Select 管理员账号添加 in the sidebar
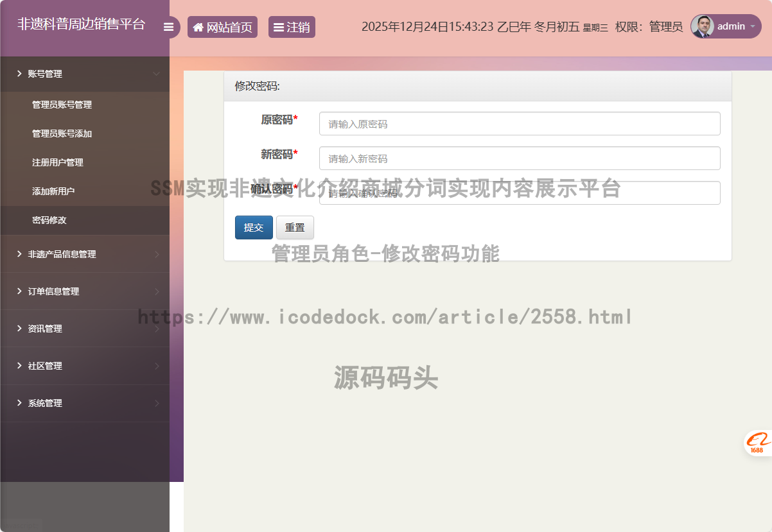This screenshot has width=772, height=532. point(62,133)
